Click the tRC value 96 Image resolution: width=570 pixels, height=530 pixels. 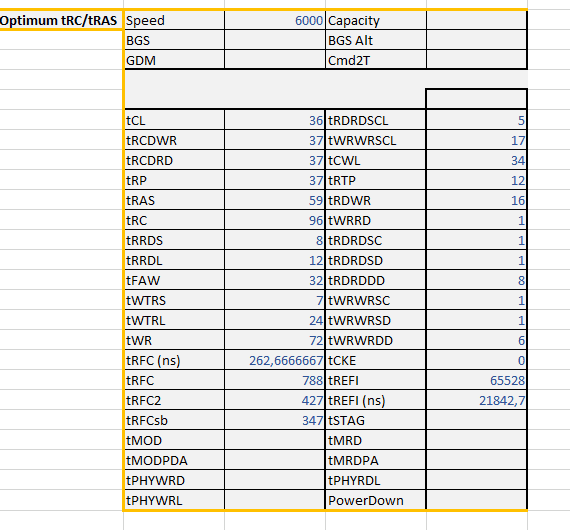point(275,220)
